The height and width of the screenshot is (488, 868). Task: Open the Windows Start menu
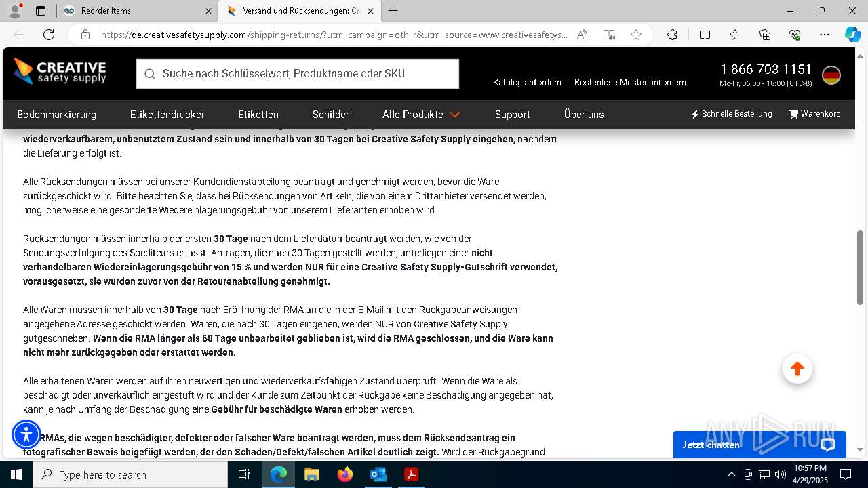click(16, 474)
